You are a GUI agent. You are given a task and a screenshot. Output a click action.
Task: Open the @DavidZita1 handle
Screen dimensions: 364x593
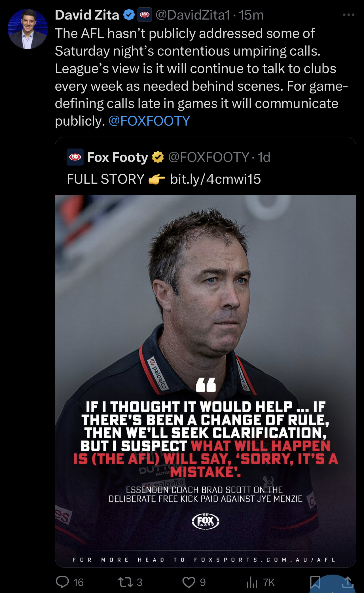(193, 15)
